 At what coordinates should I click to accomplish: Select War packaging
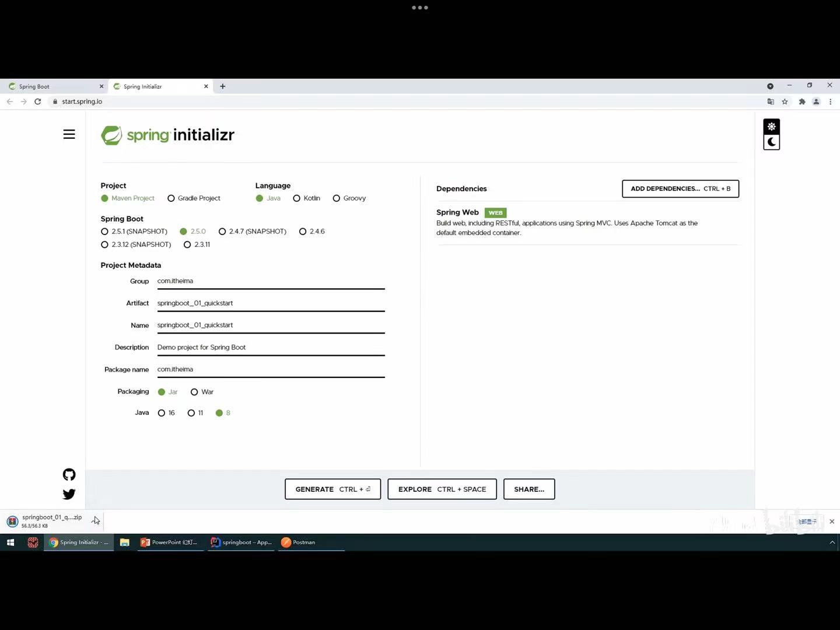point(194,392)
